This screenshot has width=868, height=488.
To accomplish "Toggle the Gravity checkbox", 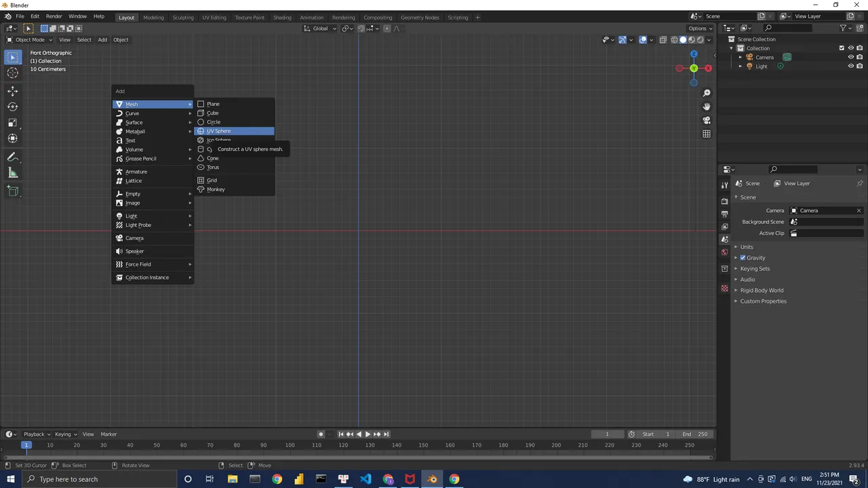I will (x=743, y=258).
